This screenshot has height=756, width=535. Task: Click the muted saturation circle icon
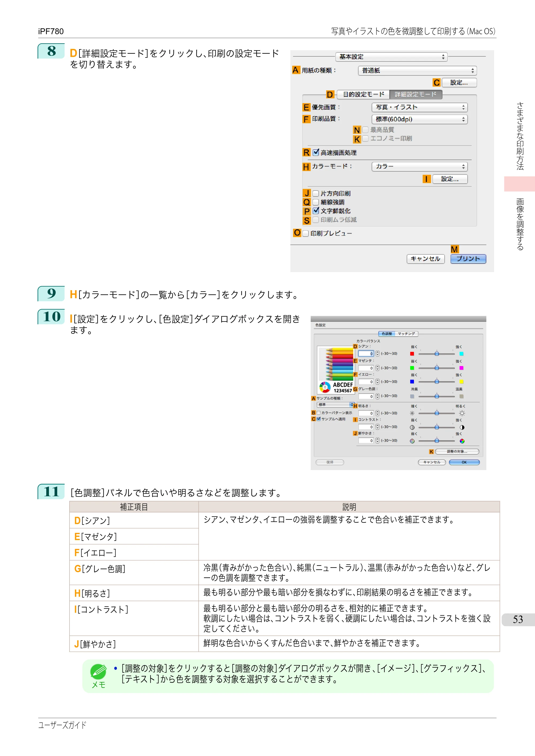(412, 441)
